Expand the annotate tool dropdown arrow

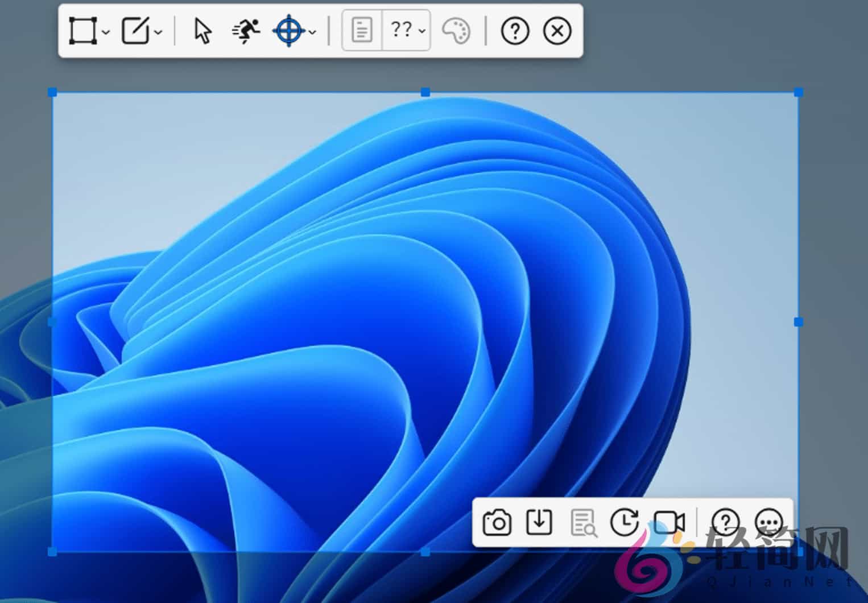click(x=159, y=32)
